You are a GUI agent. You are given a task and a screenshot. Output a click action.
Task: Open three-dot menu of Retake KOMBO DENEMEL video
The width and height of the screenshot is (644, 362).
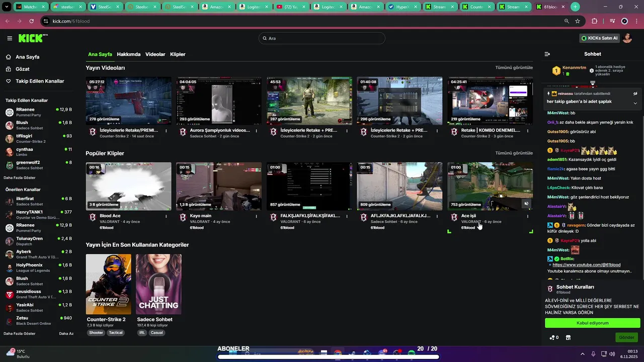527,131
